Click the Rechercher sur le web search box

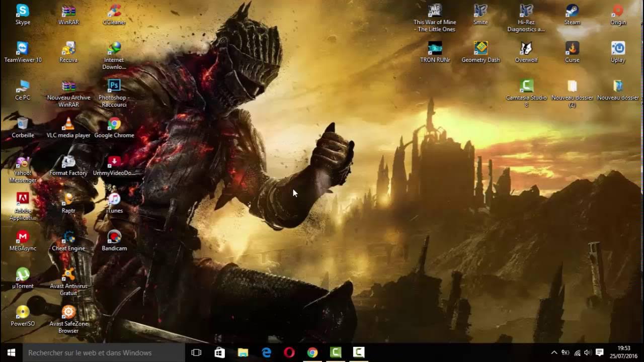(x=104, y=352)
